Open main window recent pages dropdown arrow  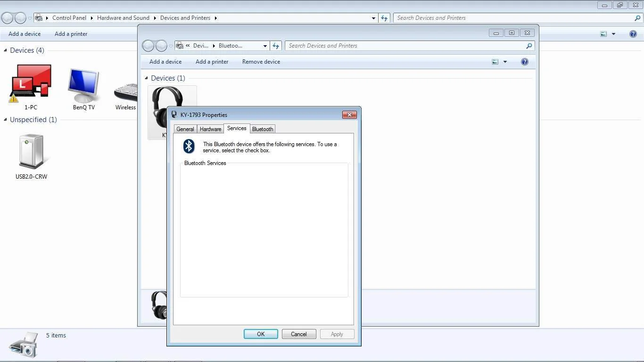tap(29, 18)
